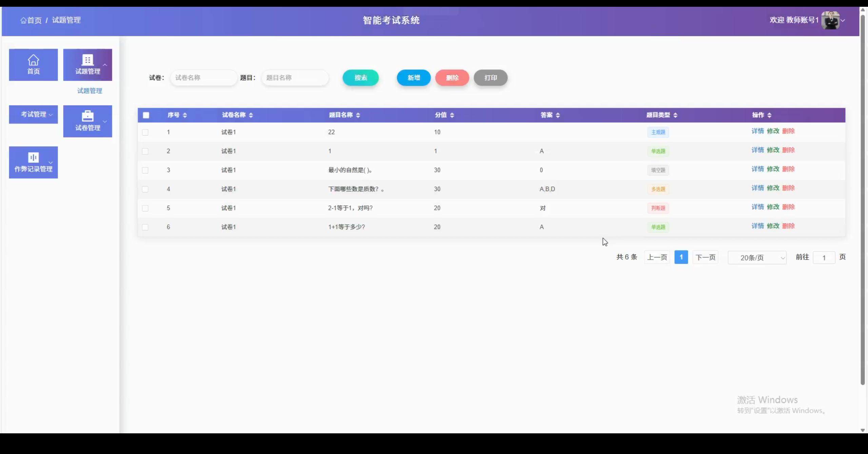Sort by 题目类型 column arrows
Screen dimensions: 868x454
coord(675,115)
